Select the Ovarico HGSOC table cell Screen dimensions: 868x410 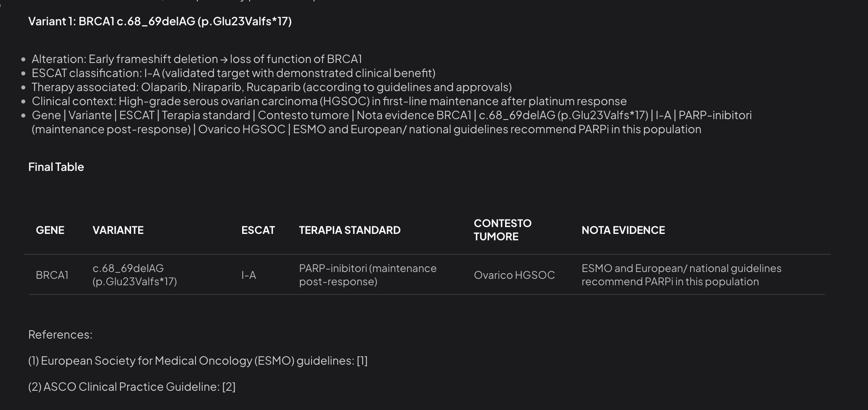514,275
